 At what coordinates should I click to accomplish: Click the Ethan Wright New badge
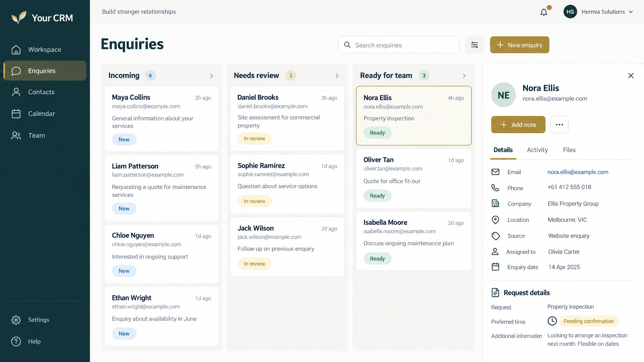click(124, 334)
